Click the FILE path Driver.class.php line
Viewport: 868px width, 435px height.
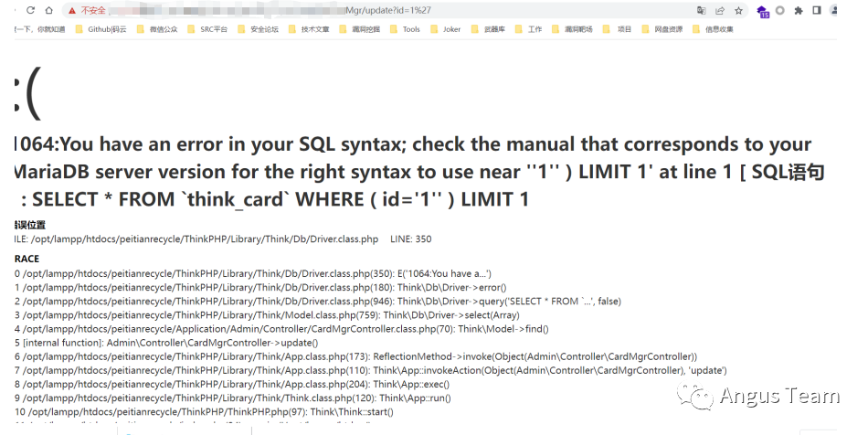196,239
